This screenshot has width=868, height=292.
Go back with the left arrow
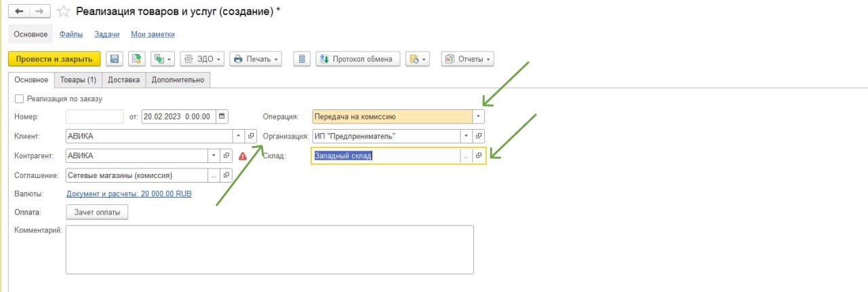(19, 12)
